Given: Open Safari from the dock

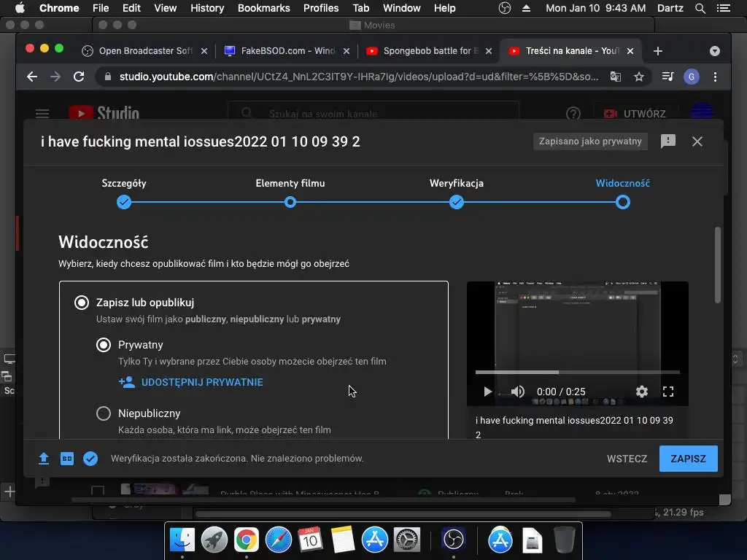Looking at the screenshot, I should [279, 540].
